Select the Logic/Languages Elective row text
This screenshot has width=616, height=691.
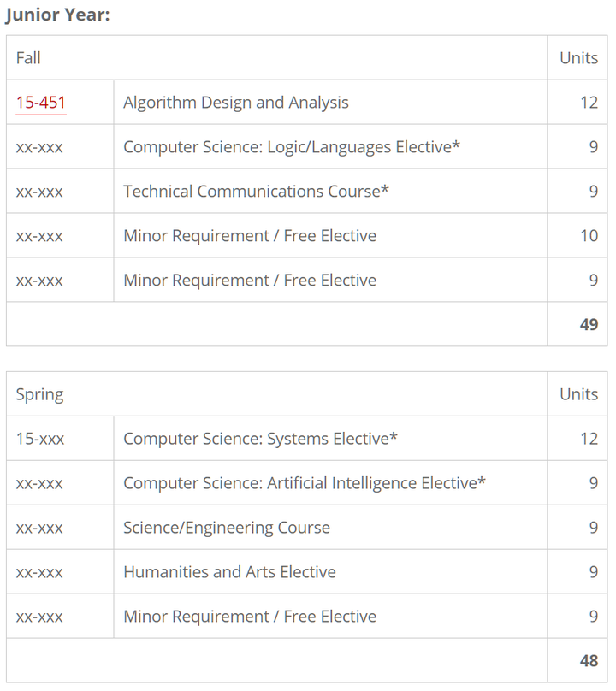tap(292, 147)
